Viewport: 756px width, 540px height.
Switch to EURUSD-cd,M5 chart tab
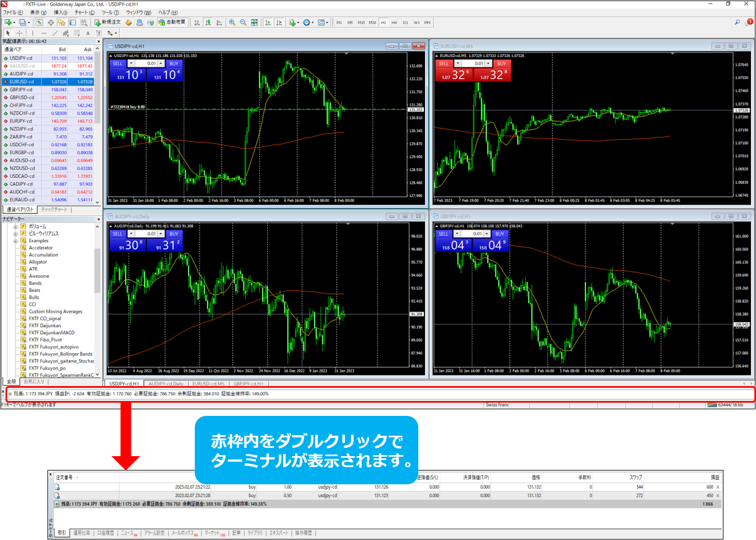point(208,383)
